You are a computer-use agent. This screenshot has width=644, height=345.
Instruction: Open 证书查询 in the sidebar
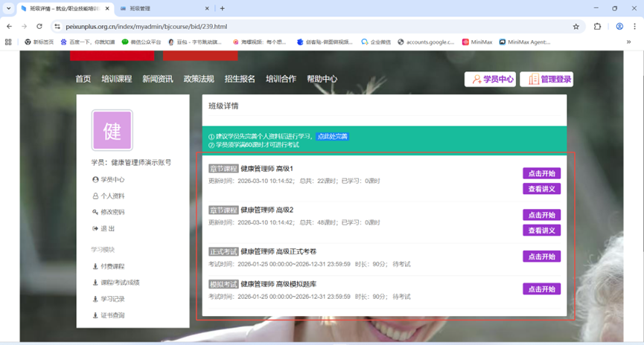112,315
